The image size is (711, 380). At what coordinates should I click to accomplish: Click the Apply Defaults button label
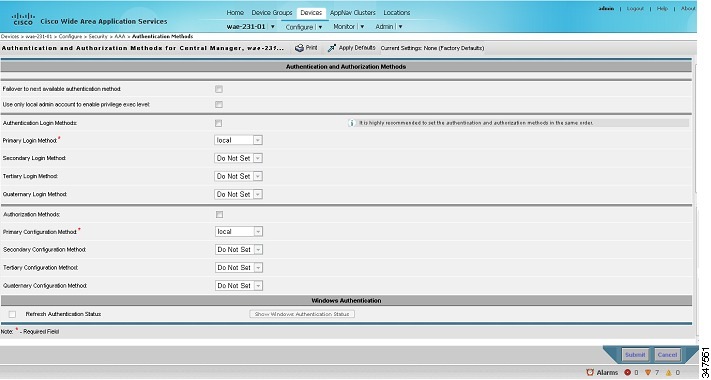pyautogui.click(x=357, y=48)
